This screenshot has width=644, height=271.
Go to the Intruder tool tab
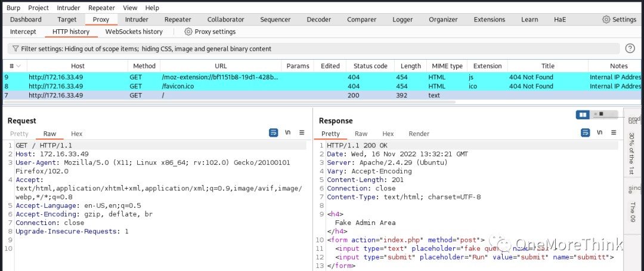pos(137,19)
